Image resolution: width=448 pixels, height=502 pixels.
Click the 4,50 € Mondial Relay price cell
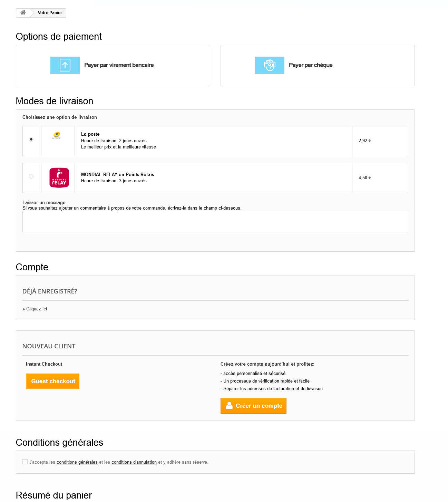pyautogui.click(x=380, y=178)
